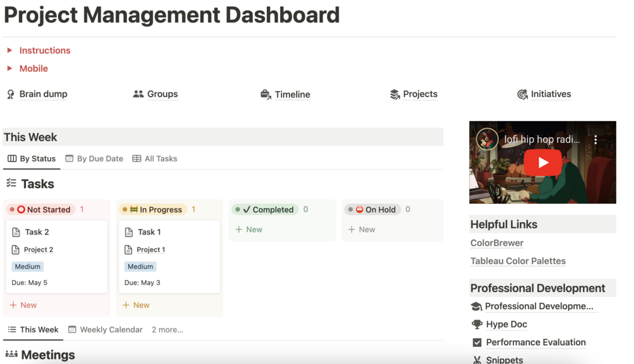This screenshot has width=634, height=364.
Task: Expand the Mobile toggle section
Action: (9, 68)
